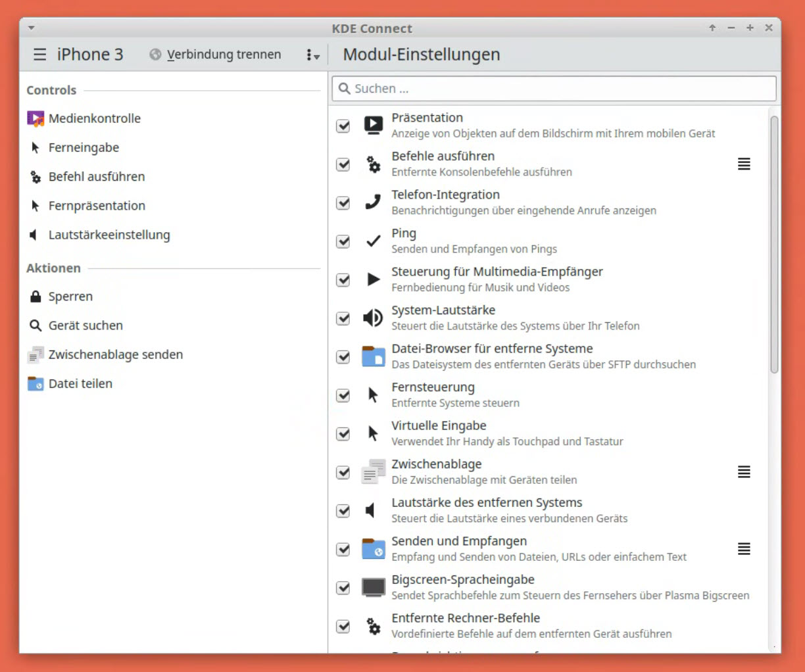Open Zwischenablage plugin configuration icon
805x672 pixels.
pos(744,472)
